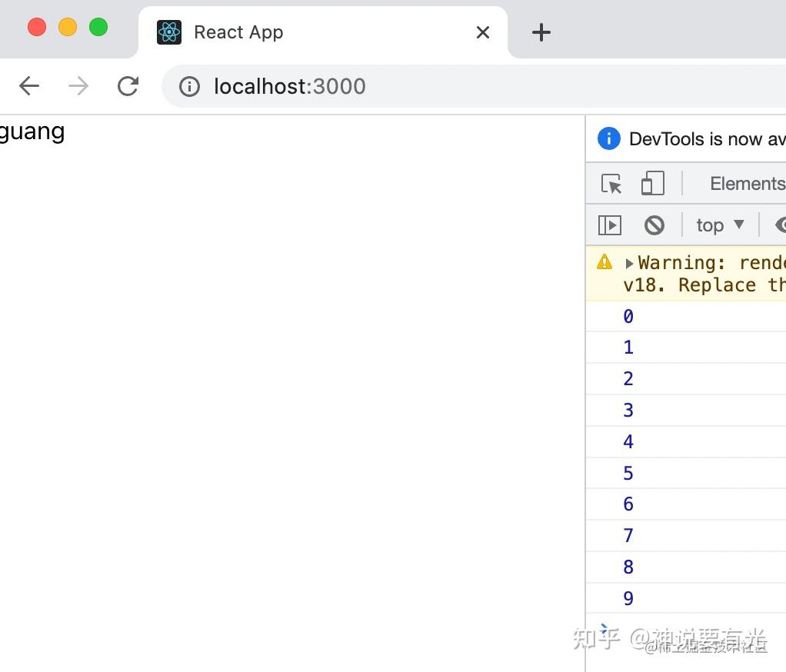Select the inspect element tool in DevTools
This screenshot has height=672, width=786.
tap(610, 184)
